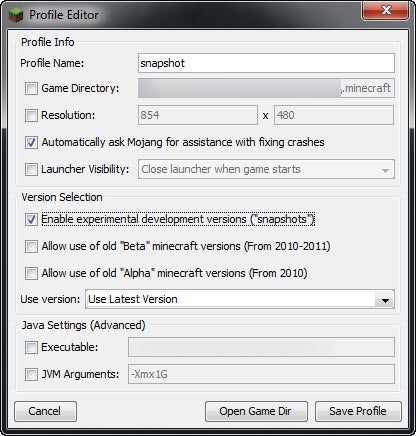Check the Java Executable option
Screen dimensions: 416x436
[31, 348]
